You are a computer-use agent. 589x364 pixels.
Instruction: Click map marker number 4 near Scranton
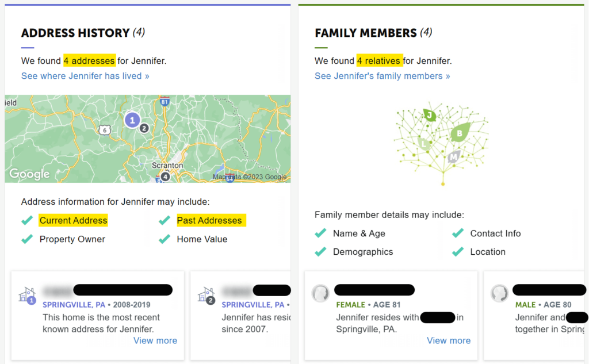point(166,177)
